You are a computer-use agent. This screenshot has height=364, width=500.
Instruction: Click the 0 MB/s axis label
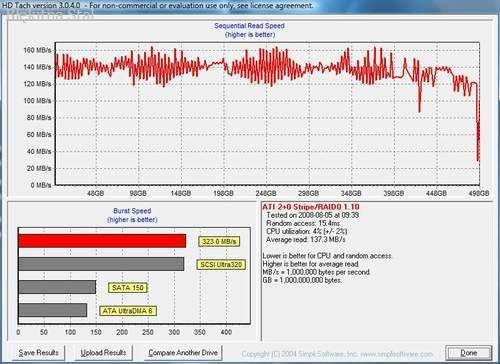click(41, 185)
